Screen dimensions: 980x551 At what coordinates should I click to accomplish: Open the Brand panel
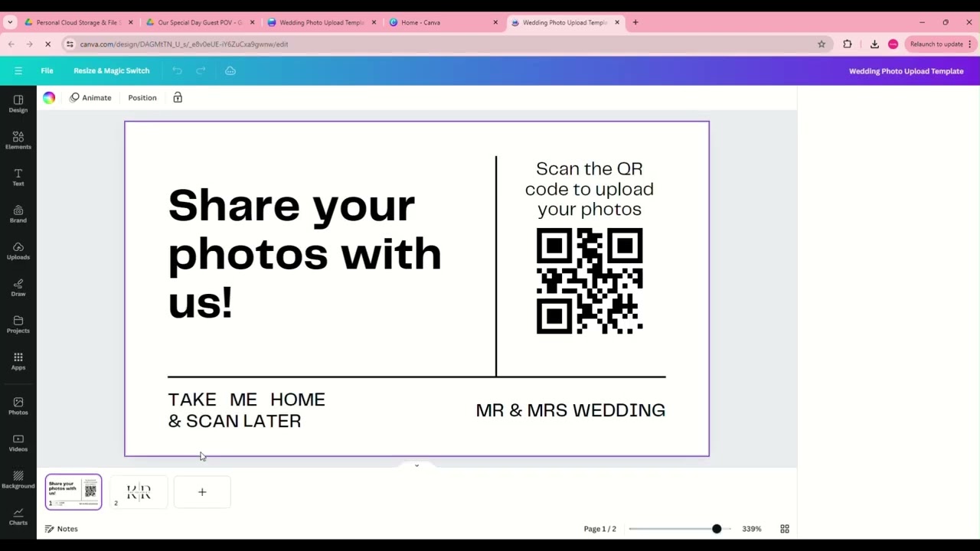click(18, 214)
